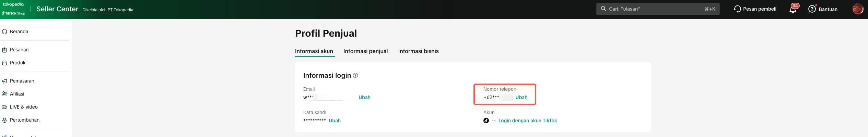This screenshot has width=868, height=137.
Task: Click the Beranda home icon
Action: [x=4, y=32]
